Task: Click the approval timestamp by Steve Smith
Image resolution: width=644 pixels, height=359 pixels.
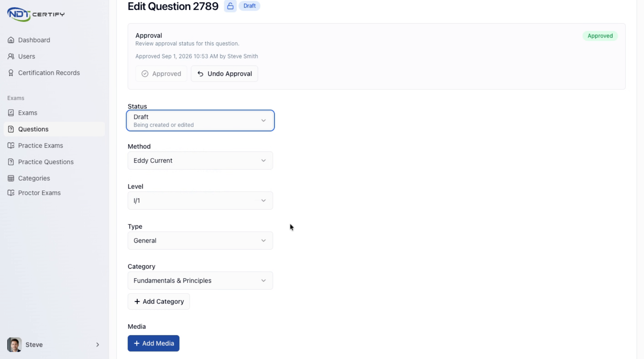Action: coord(197,56)
